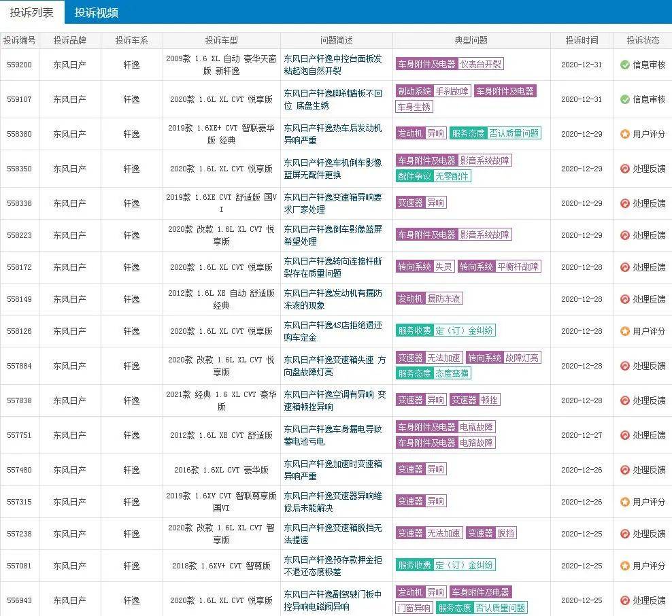Open the 4S店拒绝退还购车定金 complaint link
This screenshot has height=616, width=672.
pos(333,331)
